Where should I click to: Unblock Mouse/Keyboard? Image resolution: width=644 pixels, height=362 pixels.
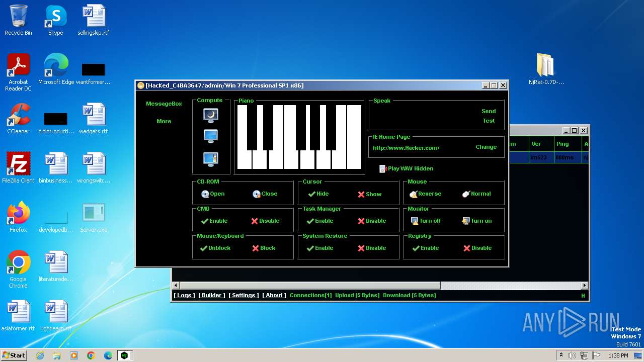[215, 248]
